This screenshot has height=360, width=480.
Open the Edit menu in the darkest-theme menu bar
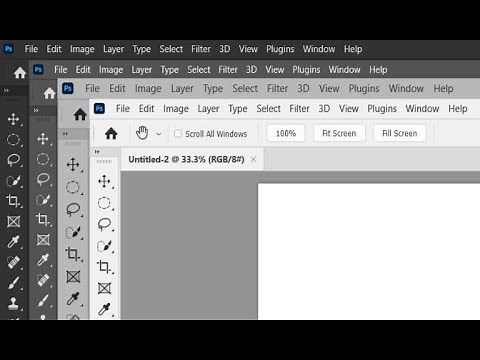(54, 49)
